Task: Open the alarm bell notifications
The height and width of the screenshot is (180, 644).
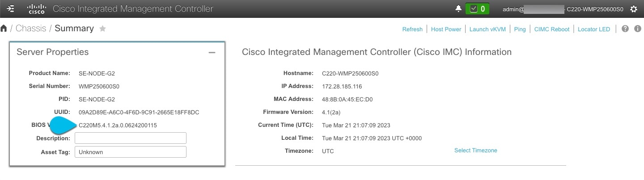Action: coord(458,9)
